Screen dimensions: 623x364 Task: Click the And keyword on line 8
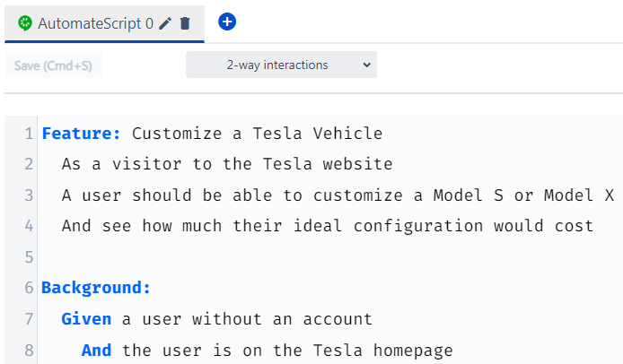(x=96, y=351)
